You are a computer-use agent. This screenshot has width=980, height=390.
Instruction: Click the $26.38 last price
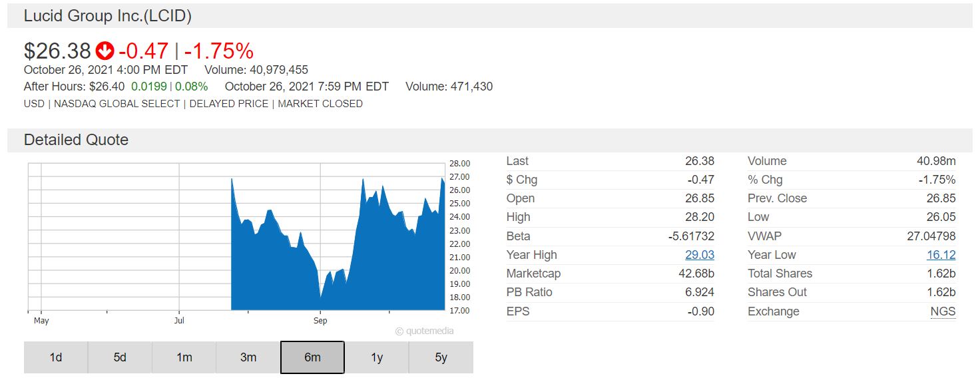point(57,51)
